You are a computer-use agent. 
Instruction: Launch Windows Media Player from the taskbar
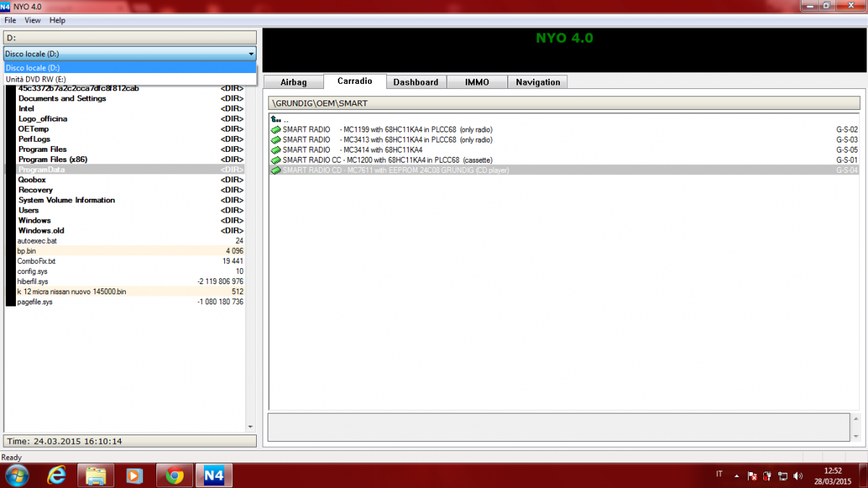coord(135,475)
